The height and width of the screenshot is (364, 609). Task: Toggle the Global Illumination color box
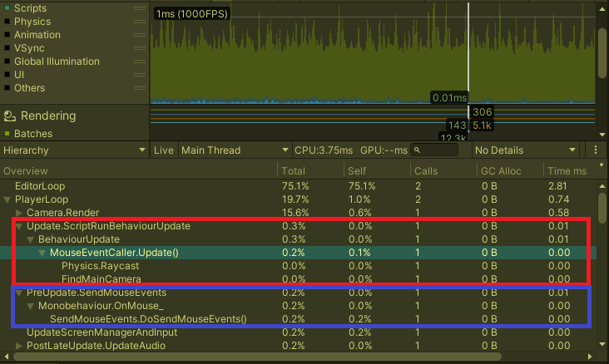pyautogui.click(x=7, y=61)
